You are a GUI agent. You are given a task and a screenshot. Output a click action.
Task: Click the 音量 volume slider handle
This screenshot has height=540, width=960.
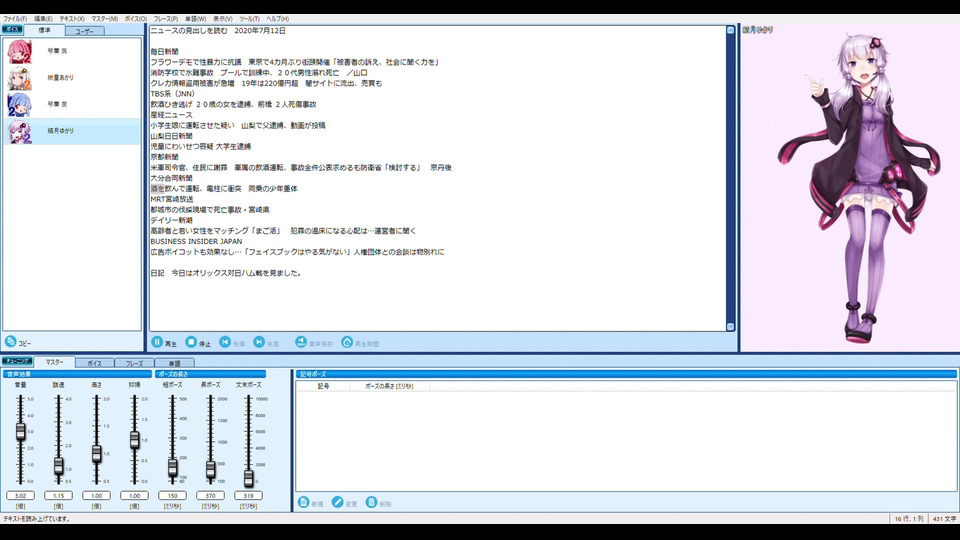point(21,431)
